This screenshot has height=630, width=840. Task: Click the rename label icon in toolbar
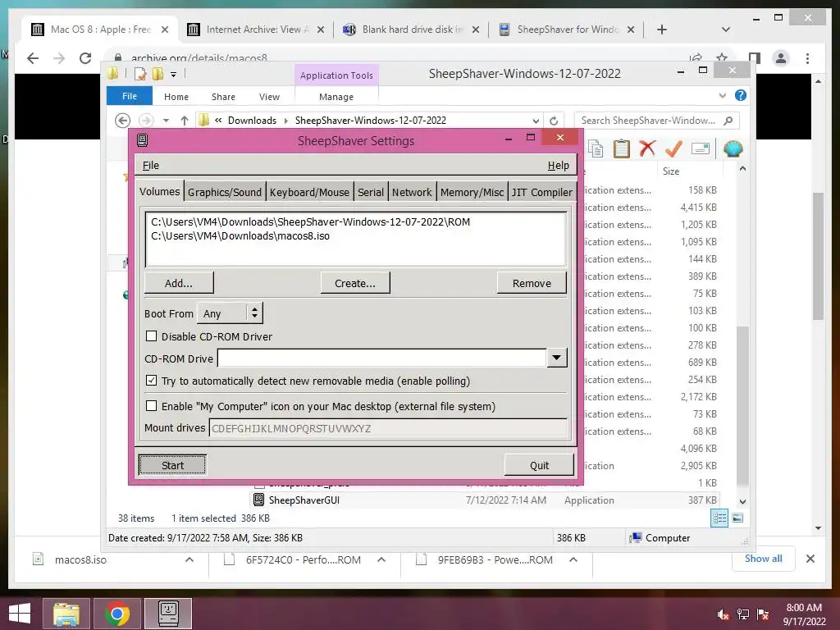tap(701, 148)
